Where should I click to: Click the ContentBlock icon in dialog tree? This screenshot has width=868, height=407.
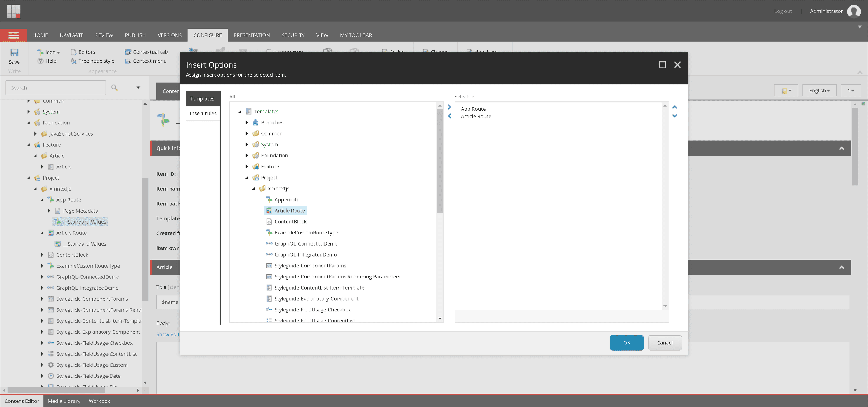[x=269, y=222]
